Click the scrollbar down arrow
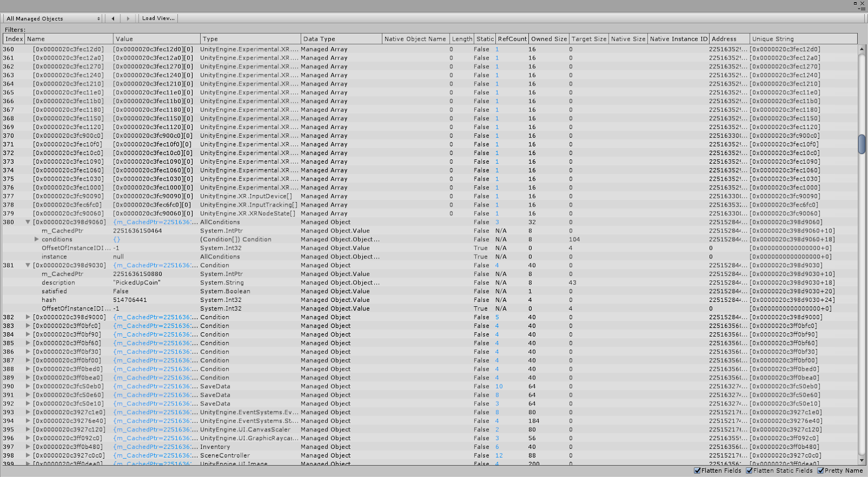The image size is (868, 477). click(x=861, y=461)
